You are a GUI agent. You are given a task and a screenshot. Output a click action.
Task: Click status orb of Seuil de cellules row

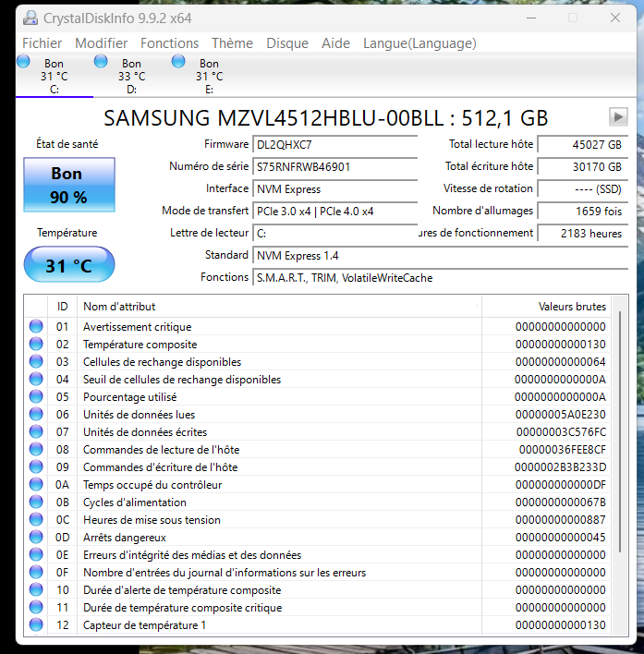36,379
